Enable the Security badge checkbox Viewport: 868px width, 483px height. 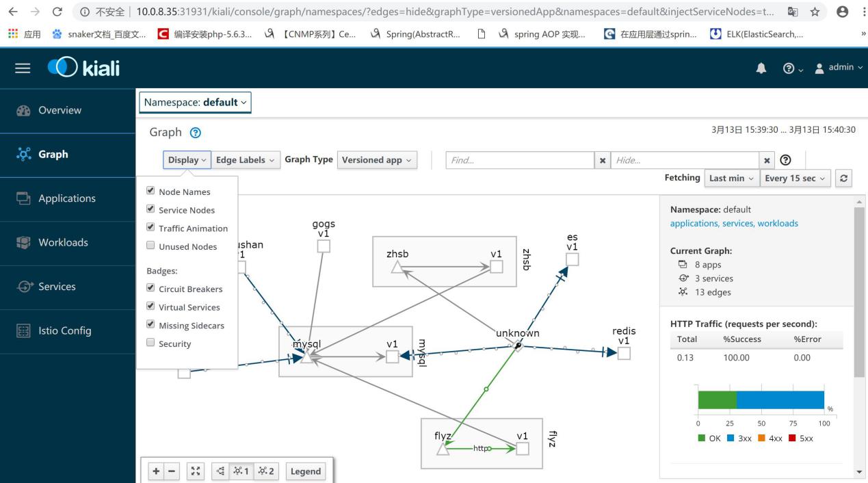pos(150,343)
